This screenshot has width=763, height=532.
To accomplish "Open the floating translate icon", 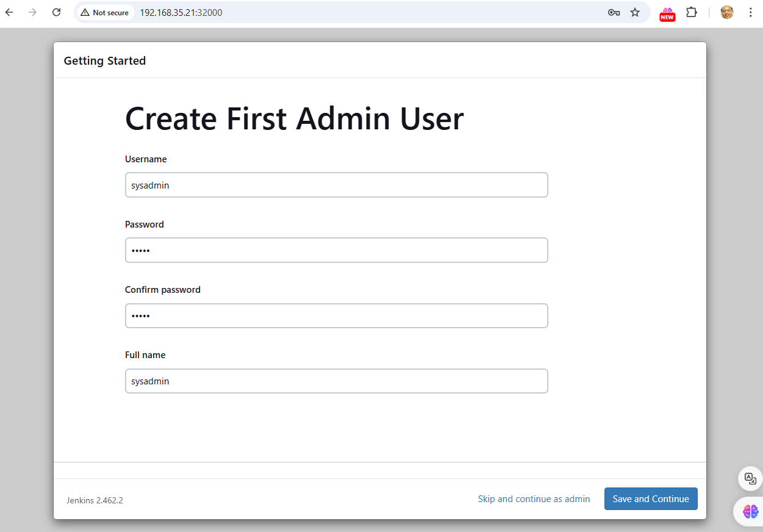I will [750, 478].
